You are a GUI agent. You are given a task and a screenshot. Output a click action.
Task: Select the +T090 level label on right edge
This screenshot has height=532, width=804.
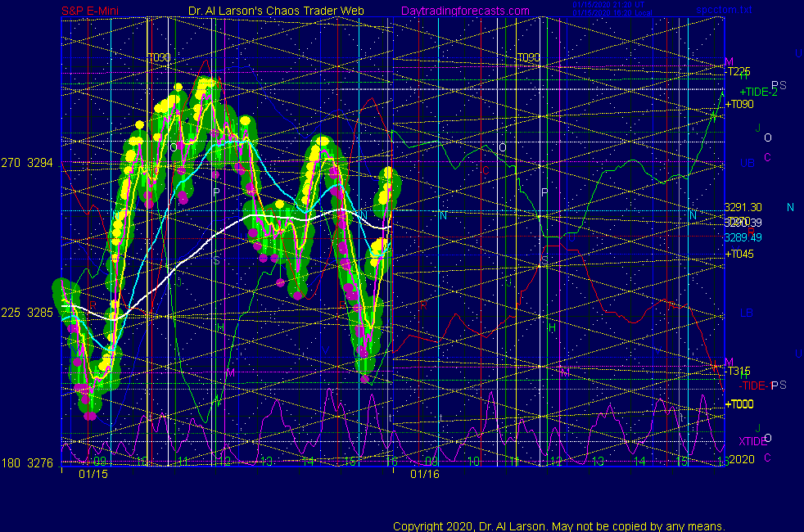[x=739, y=104]
